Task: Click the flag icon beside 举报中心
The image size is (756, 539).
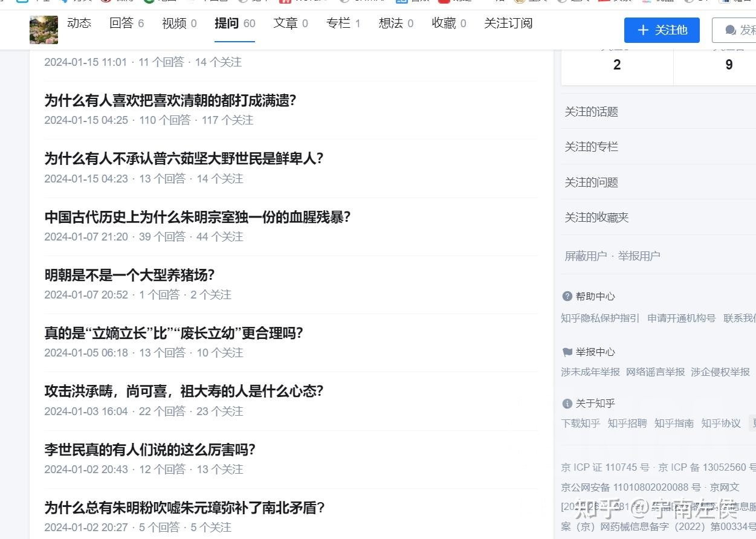Action: coord(567,352)
